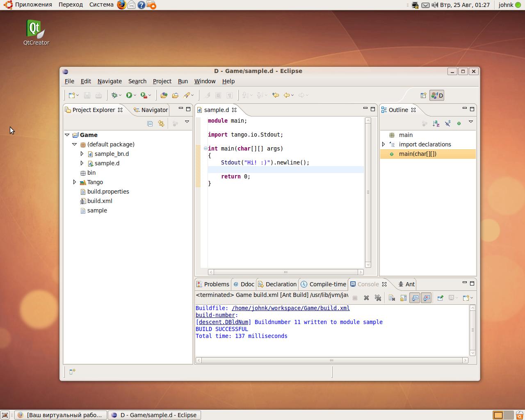Viewport: 525px width, 420px height.
Task: Expand the Tango library node
Action: (x=74, y=182)
